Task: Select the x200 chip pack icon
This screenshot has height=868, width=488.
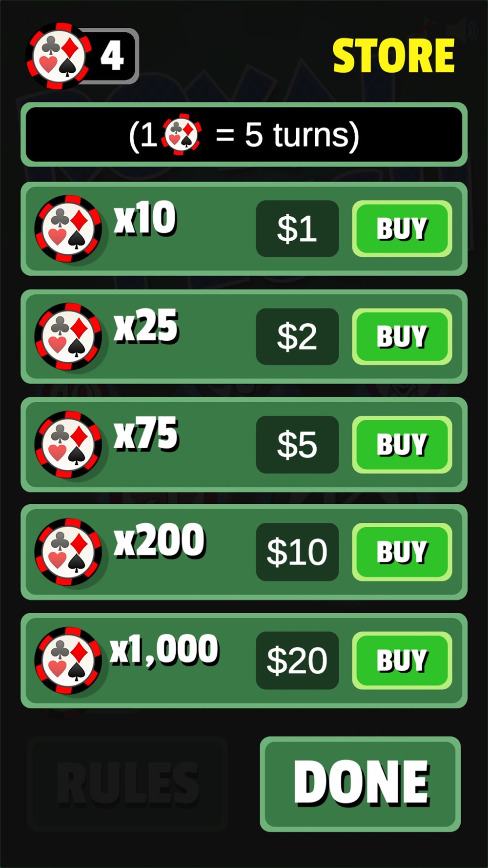Action: [x=68, y=552]
